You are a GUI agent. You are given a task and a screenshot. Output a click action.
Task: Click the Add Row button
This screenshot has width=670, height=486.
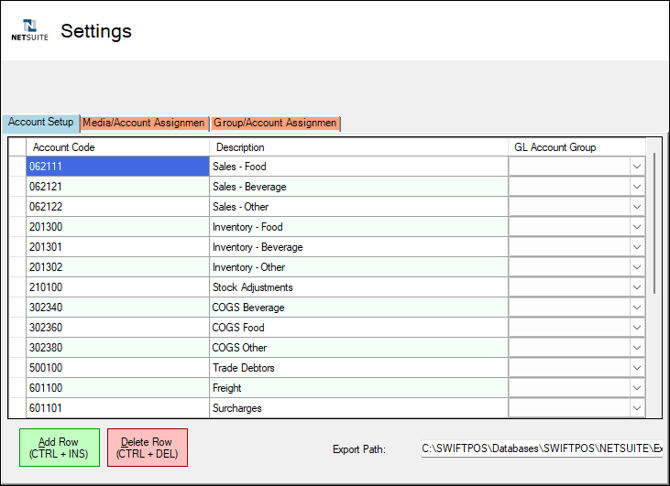(x=59, y=448)
